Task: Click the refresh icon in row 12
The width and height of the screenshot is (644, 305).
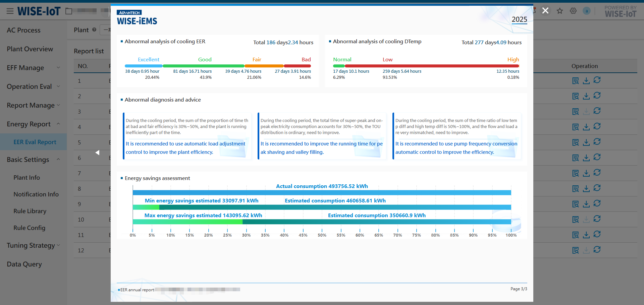Action: coord(597,250)
